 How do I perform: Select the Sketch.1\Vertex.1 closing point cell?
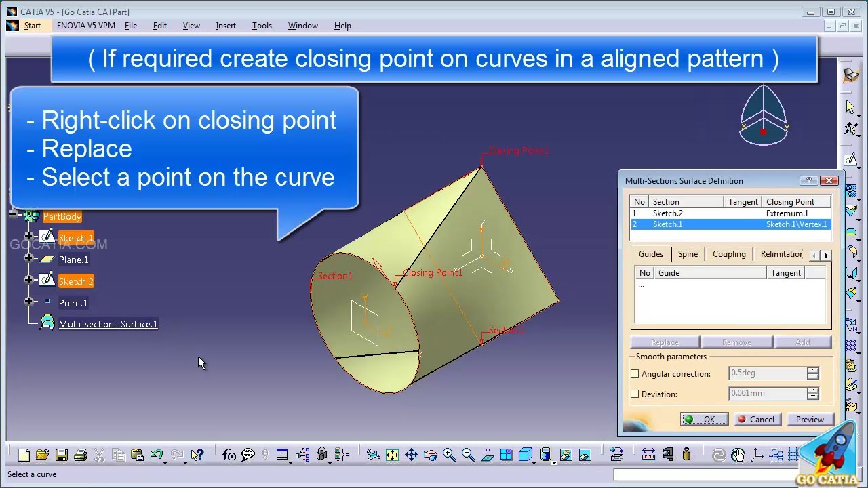pyautogui.click(x=797, y=224)
